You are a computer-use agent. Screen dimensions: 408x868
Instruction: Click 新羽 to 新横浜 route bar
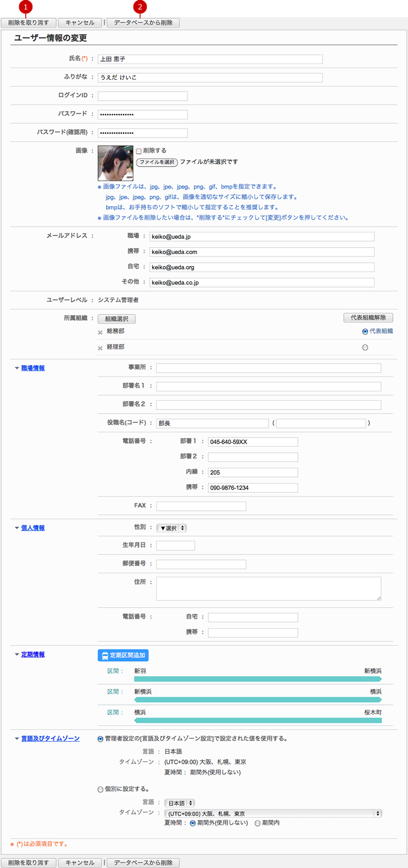click(258, 679)
